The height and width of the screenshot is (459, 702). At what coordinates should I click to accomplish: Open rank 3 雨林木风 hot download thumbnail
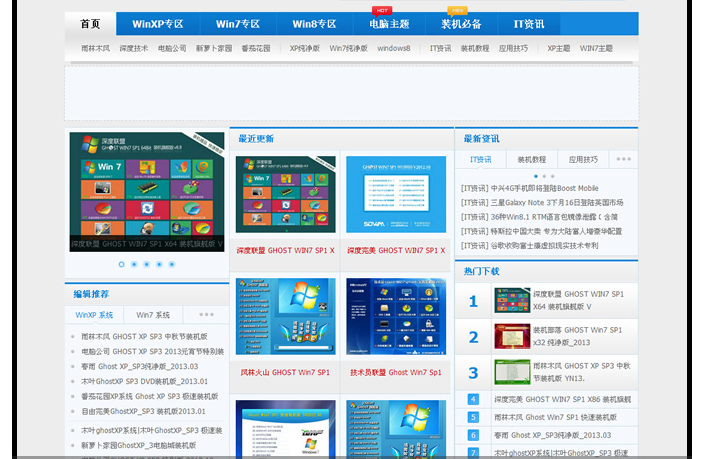[x=511, y=372]
